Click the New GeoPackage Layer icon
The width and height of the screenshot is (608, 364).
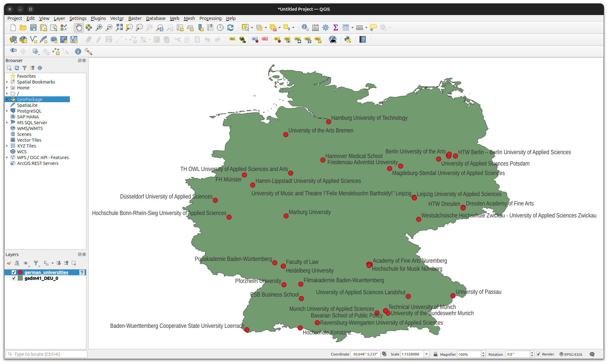point(23,39)
